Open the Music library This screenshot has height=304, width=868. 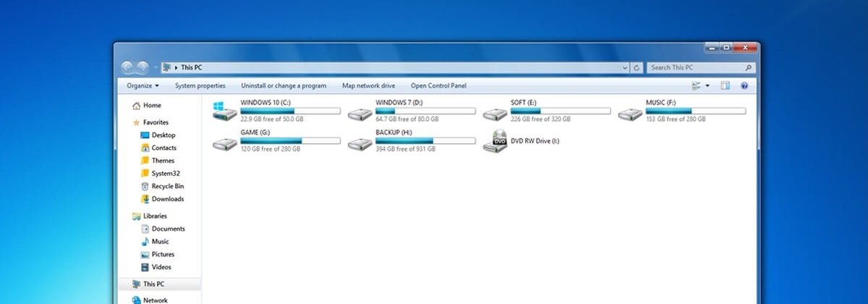tap(155, 242)
